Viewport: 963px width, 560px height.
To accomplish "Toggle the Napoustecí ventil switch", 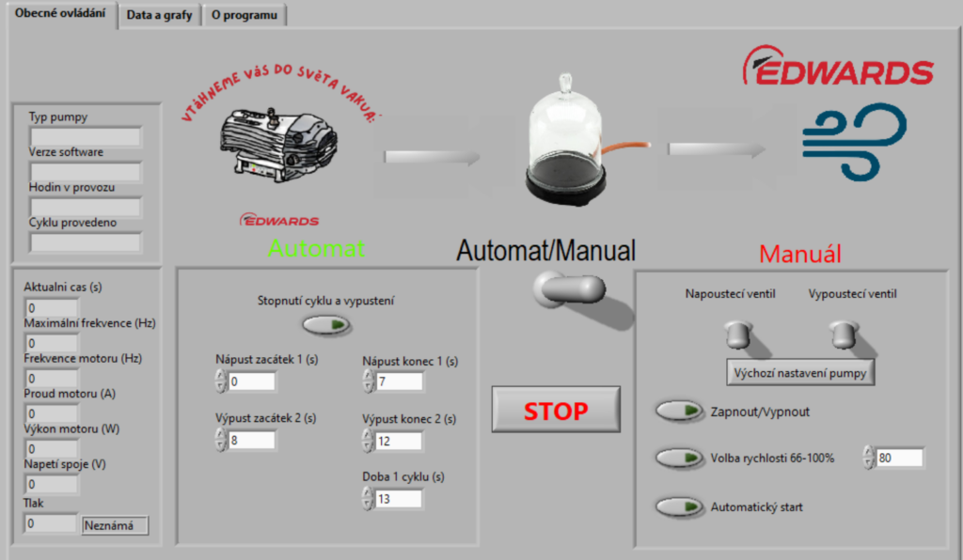I will click(x=736, y=333).
